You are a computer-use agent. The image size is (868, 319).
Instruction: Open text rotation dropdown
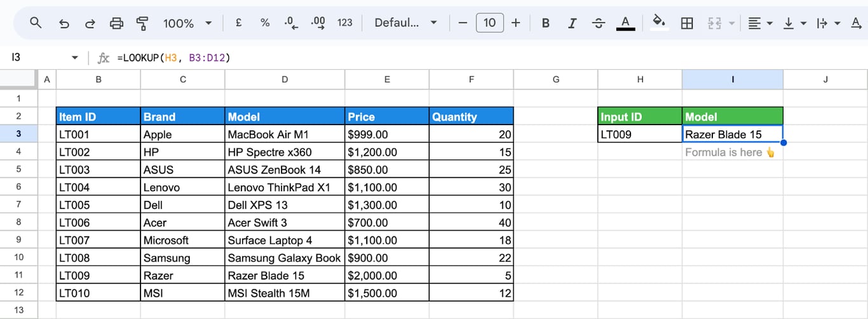[x=855, y=23]
